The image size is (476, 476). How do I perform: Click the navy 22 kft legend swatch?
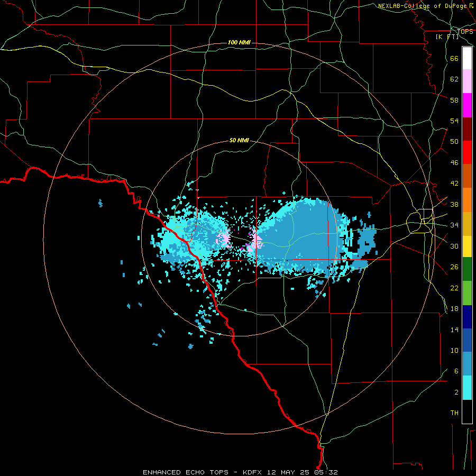point(467,317)
